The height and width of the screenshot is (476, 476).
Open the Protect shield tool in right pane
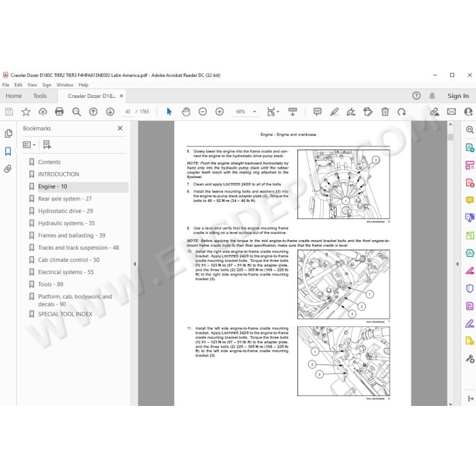tap(470, 288)
